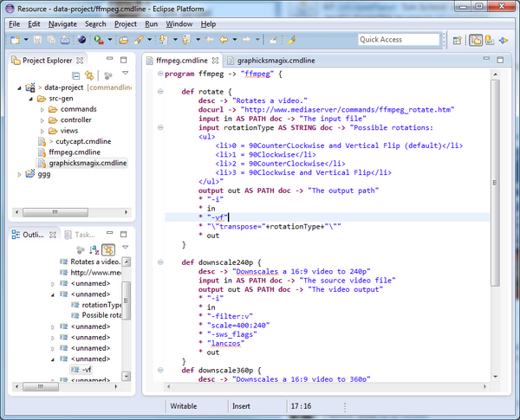Toggle the Pin Editor toolbar icon
520x420 pixels.
[x=273, y=40]
